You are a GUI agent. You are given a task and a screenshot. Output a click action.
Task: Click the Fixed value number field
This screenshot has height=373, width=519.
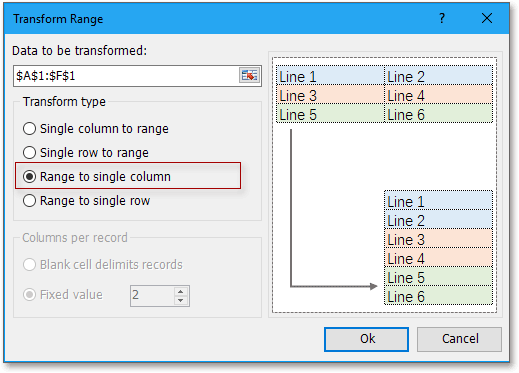click(152, 296)
